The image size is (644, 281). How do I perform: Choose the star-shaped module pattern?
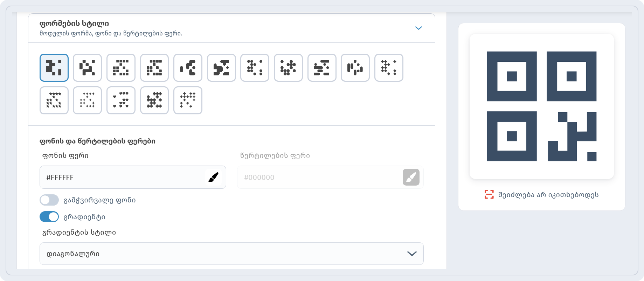(54, 100)
